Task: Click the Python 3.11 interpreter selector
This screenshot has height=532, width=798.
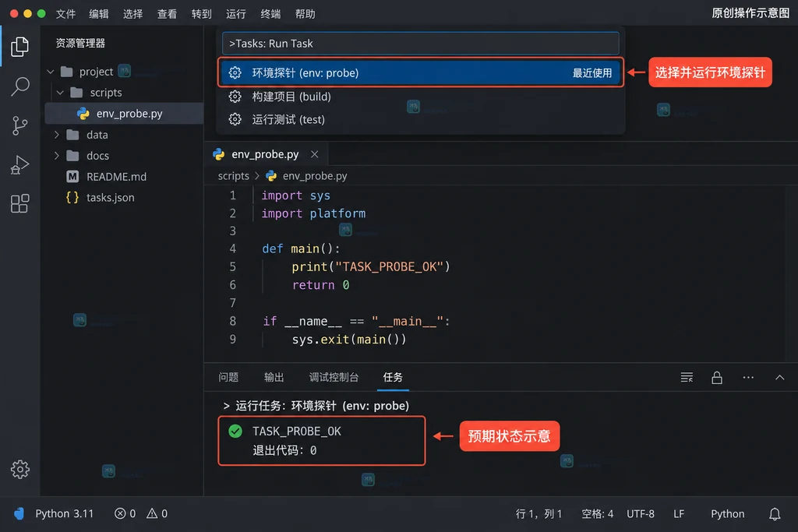Action: point(64,513)
